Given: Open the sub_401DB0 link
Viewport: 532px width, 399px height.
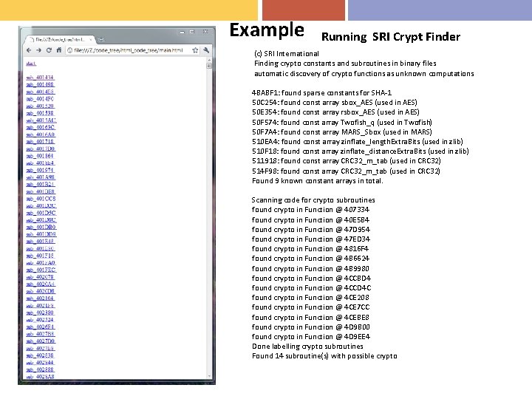Looking at the screenshot, I should pos(41,227).
